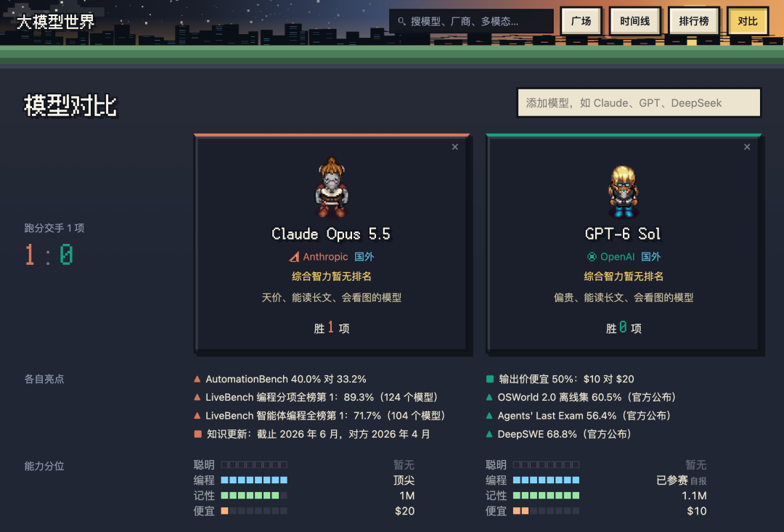Click the OpenAI logo icon
This screenshot has width=784, height=532.
tap(592, 257)
